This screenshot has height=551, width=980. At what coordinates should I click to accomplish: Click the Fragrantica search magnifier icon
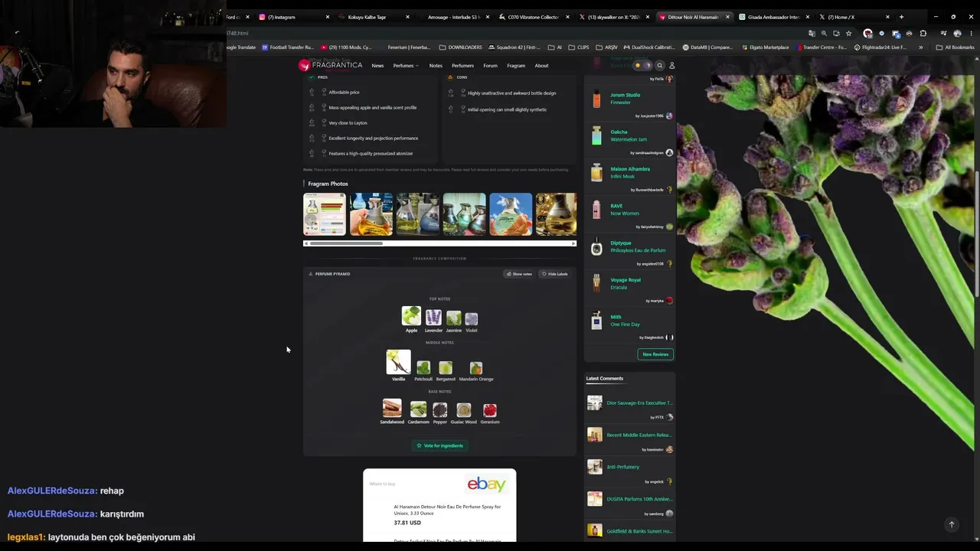[659, 66]
